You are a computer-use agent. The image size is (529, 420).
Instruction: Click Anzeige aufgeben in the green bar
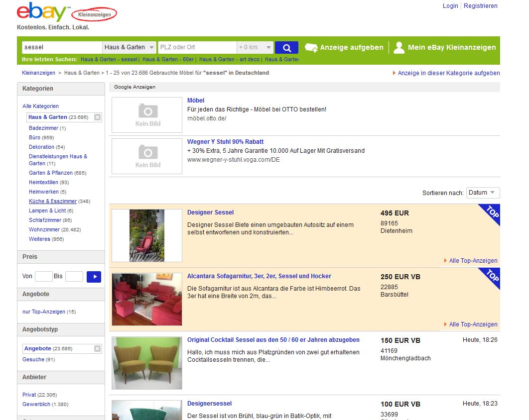pos(352,48)
